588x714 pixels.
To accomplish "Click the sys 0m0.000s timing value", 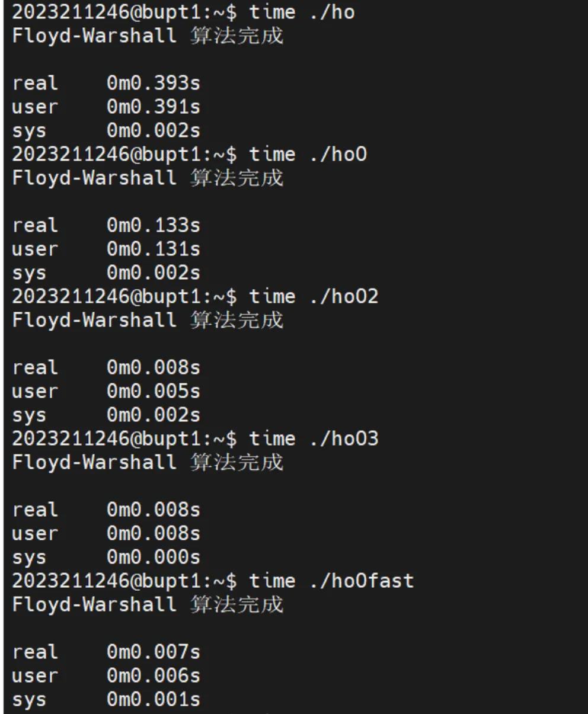I will 154,557.
